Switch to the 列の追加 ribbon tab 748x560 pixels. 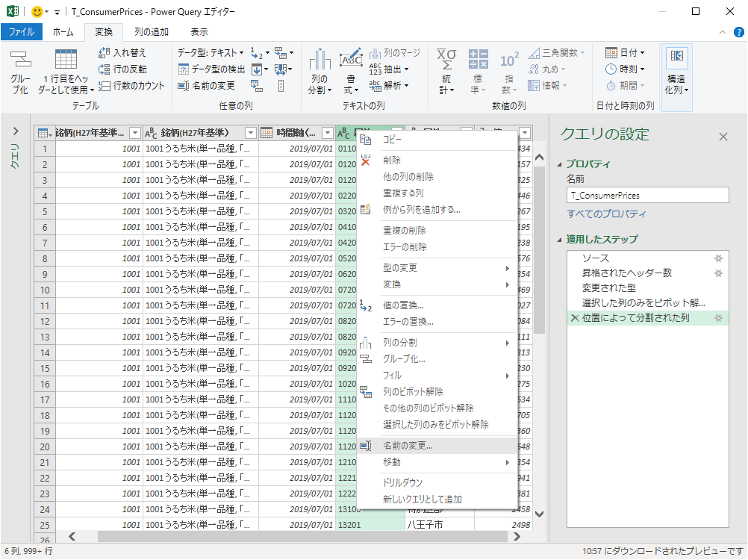click(x=151, y=32)
